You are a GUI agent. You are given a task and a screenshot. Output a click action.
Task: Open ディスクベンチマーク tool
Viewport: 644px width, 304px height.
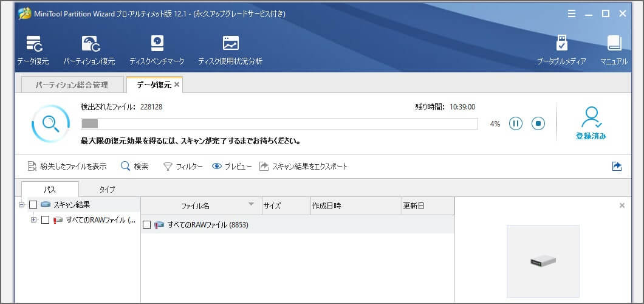pyautogui.click(x=157, y=50)
